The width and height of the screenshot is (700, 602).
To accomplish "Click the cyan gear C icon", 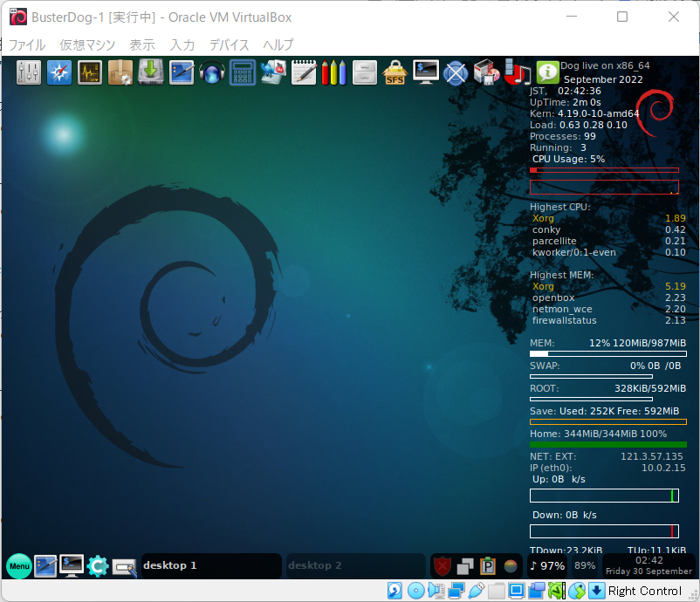I will pos(98,566).
